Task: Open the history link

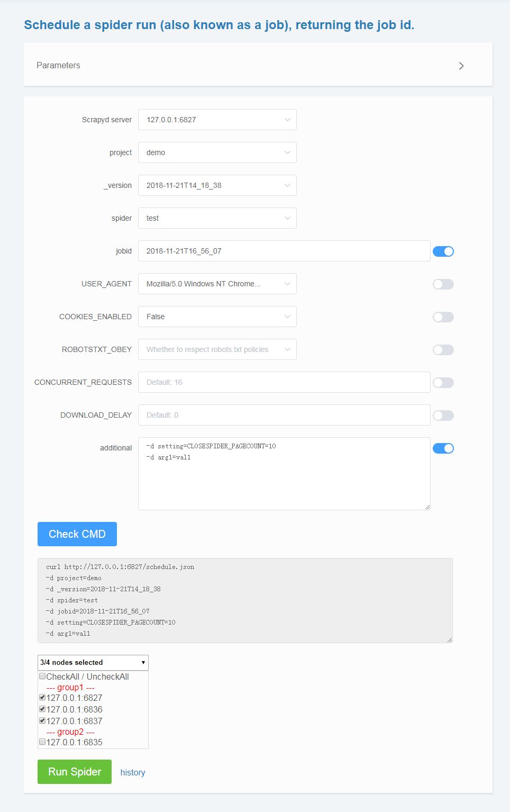Action: (133, 772)
